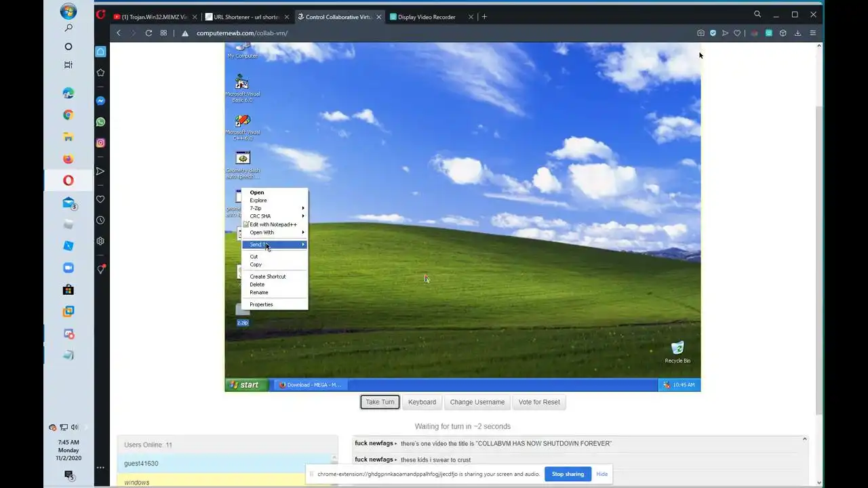Open File Explorer from taskbar
Screen dimensions: 868x488
(68, 136)
